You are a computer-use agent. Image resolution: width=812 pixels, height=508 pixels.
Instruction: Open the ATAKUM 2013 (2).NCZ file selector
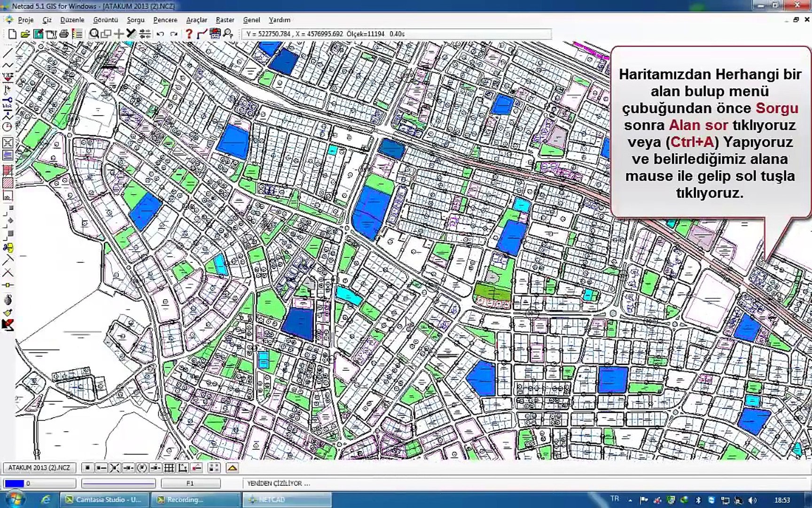coord(39,468)
